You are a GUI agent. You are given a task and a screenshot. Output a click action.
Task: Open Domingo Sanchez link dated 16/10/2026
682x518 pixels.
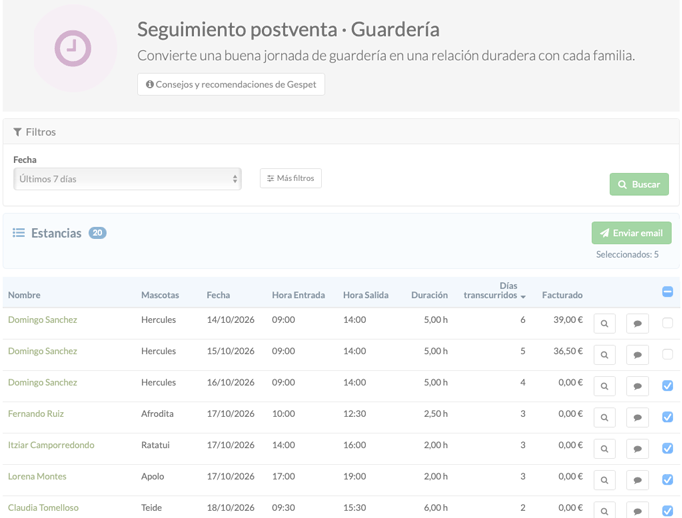click(x=43, y=382)
